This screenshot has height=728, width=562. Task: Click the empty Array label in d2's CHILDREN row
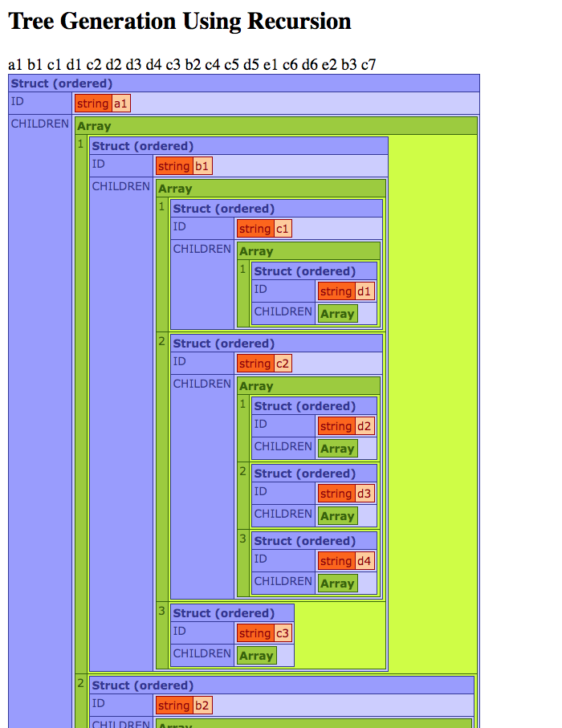point(338,449)
